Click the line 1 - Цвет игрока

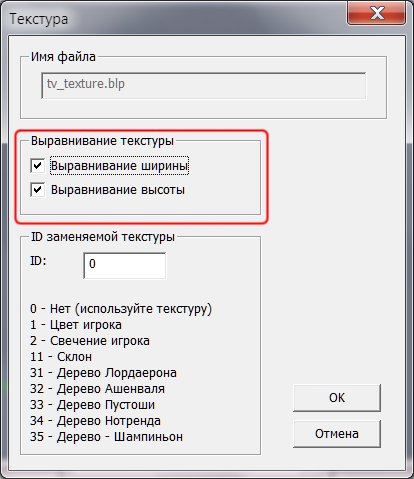pyautogui.click(x=76, y=325)
